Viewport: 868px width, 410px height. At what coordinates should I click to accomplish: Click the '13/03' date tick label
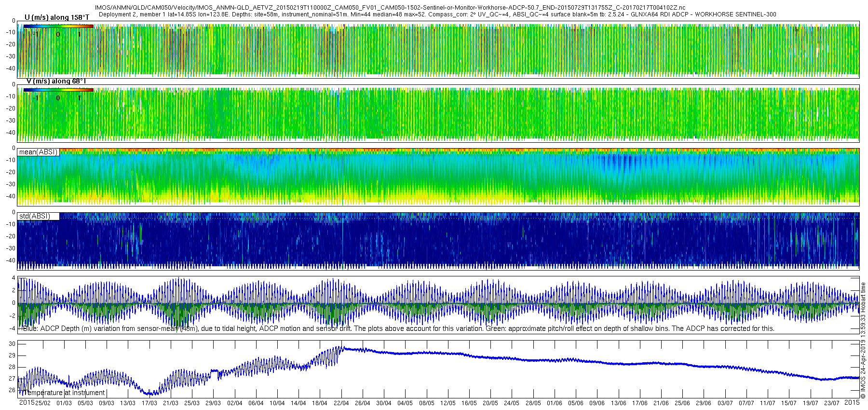tap(128, 403)
